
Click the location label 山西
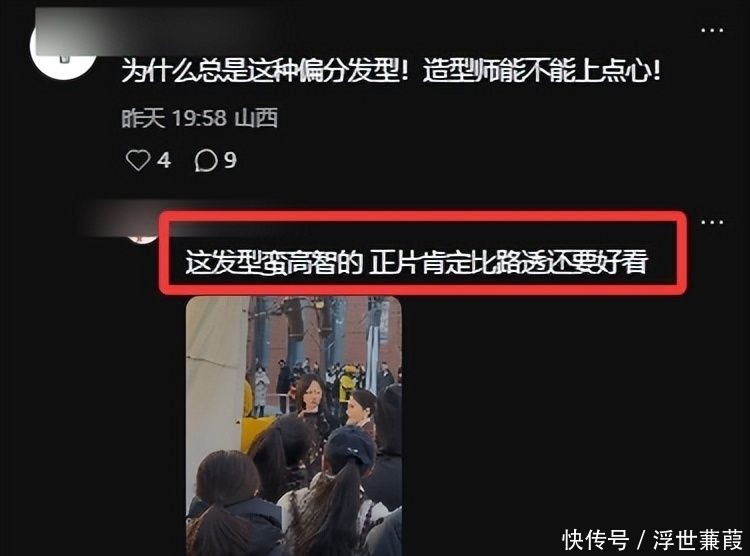pos(257,118)
